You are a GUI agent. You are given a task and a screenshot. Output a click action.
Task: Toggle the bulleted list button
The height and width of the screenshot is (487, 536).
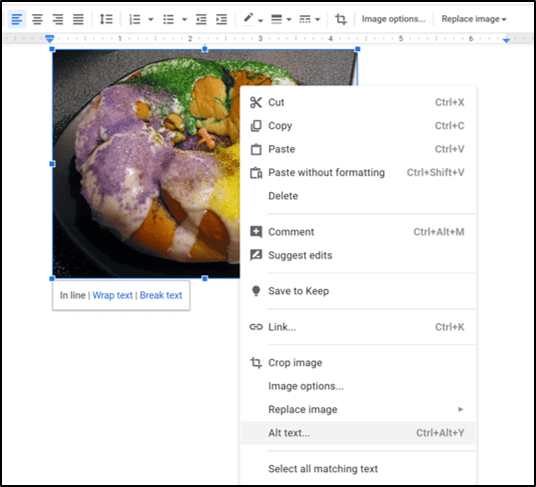(x=169, y=19)
